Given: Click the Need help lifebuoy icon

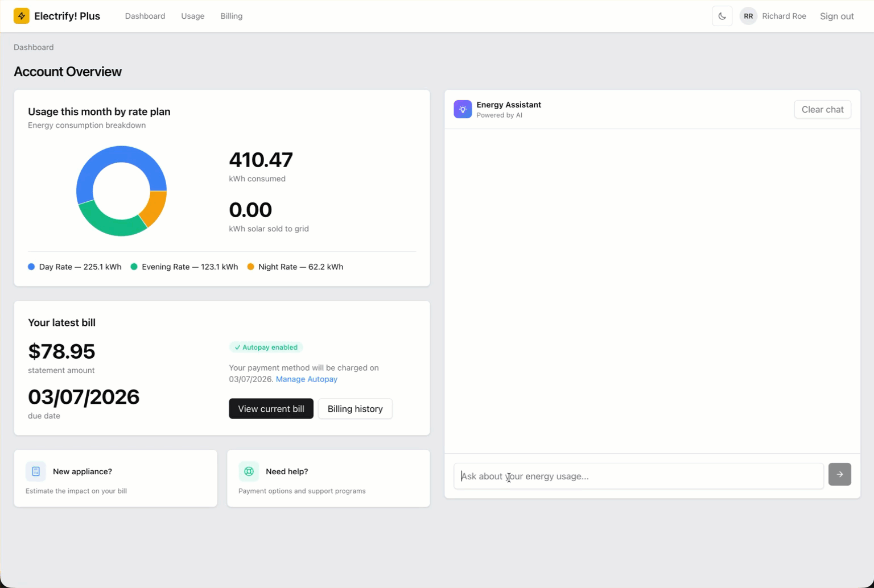Looking at the screenshot, I should coord(249,471).
